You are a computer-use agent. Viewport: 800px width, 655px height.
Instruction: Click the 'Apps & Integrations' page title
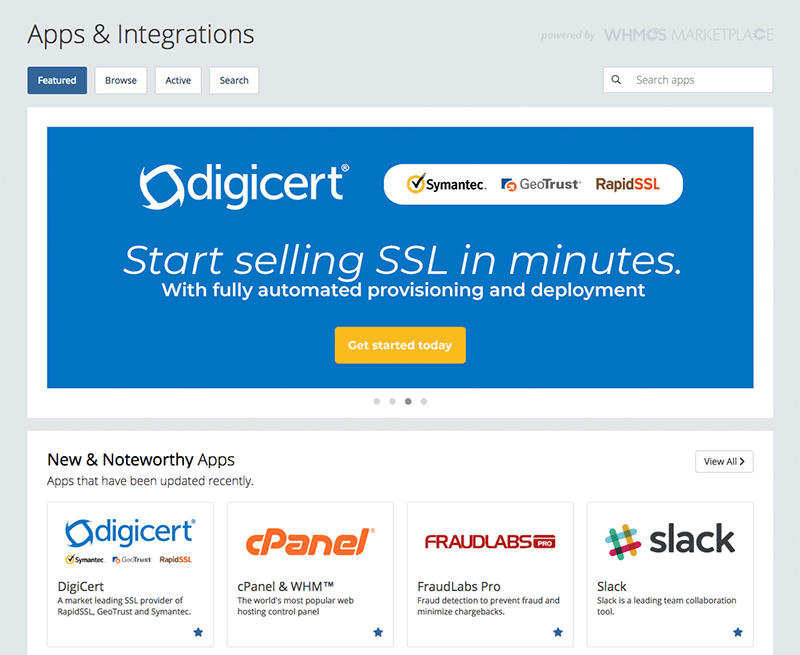[x=141, y=35]
